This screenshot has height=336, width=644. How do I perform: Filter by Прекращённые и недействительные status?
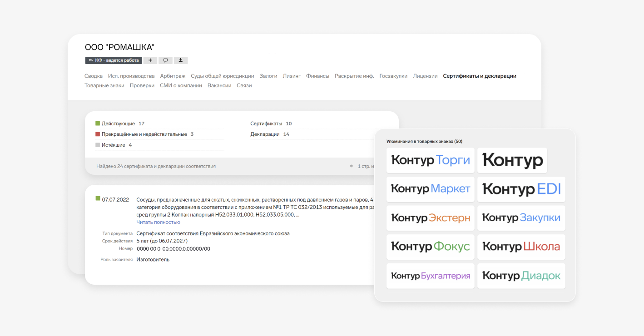pos(144,134)
